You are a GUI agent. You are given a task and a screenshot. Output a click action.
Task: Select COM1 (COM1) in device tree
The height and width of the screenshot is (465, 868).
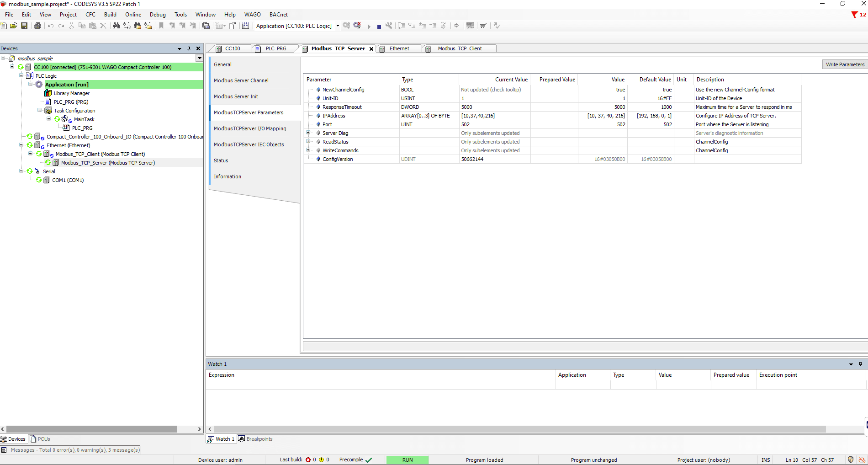68,180
